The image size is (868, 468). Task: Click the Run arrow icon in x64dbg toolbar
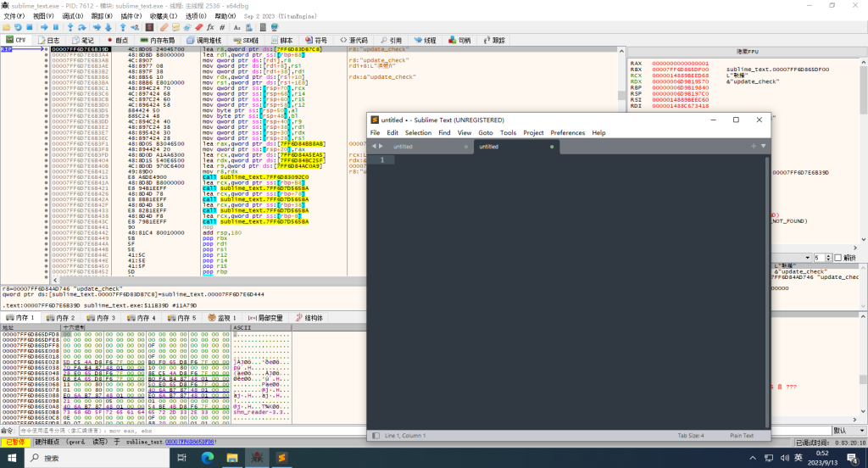coord(44,27)
